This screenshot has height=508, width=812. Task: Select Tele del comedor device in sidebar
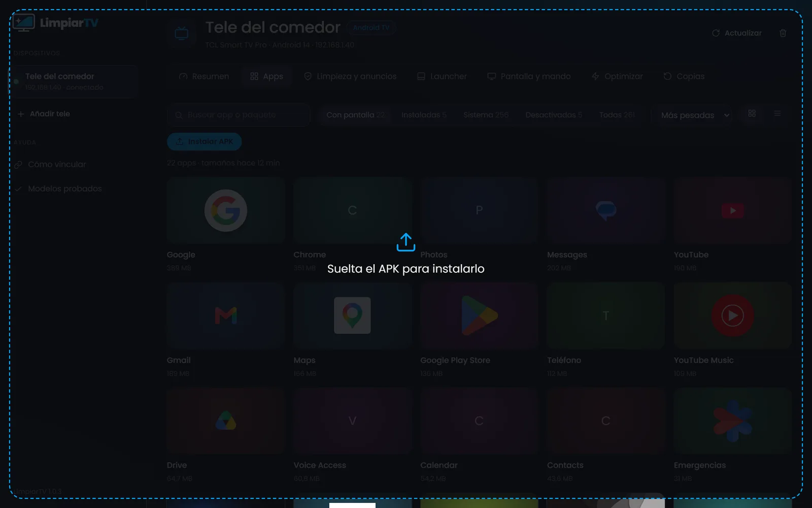tap(74, 81)
